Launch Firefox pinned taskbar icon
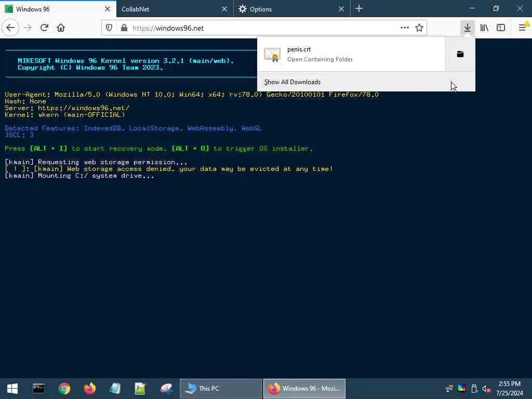Screen dimensions: 532x399 [x=89, y=389]
